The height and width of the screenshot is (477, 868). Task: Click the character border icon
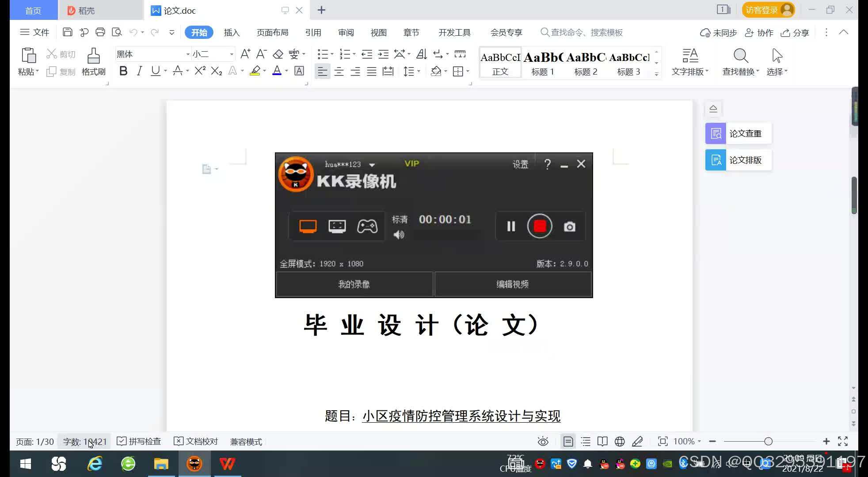299,71
